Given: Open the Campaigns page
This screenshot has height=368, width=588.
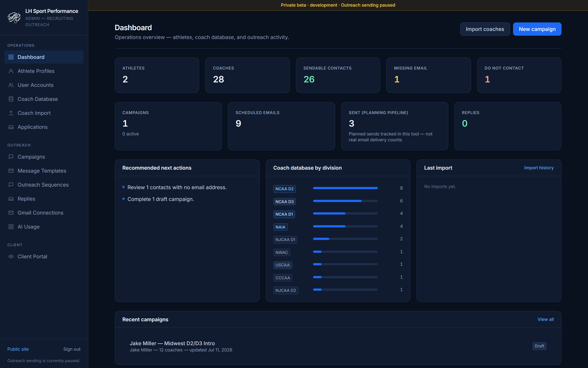Looking at the screenshot, I should pyautogui.click(x=44, y=157).
